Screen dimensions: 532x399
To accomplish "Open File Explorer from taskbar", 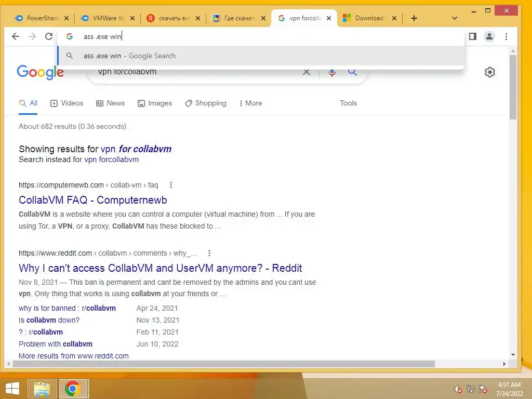I will tap(42, 389).
